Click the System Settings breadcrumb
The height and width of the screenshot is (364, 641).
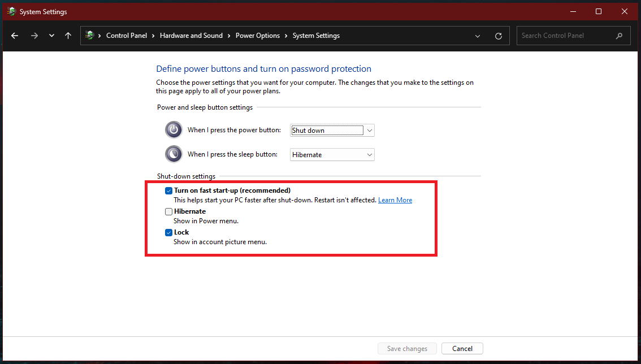[x=316, y=36]
